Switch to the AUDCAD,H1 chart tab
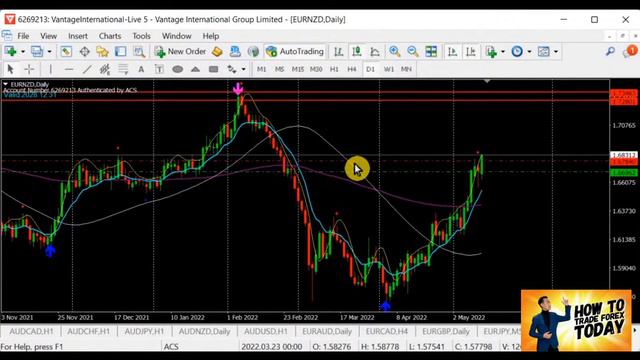640x360 pixels. click(x=31, y=331)
